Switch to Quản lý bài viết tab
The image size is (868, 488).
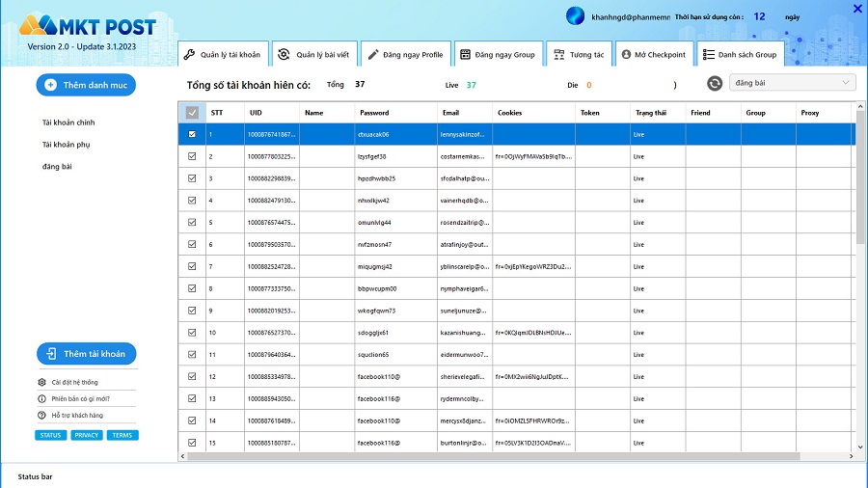pos(313,55)
